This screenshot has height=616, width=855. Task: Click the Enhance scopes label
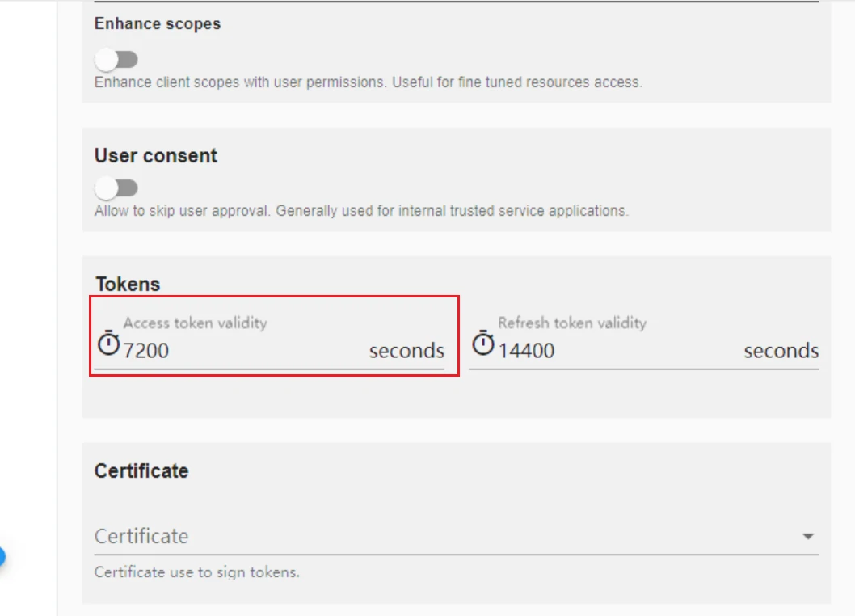coord(158,24)
